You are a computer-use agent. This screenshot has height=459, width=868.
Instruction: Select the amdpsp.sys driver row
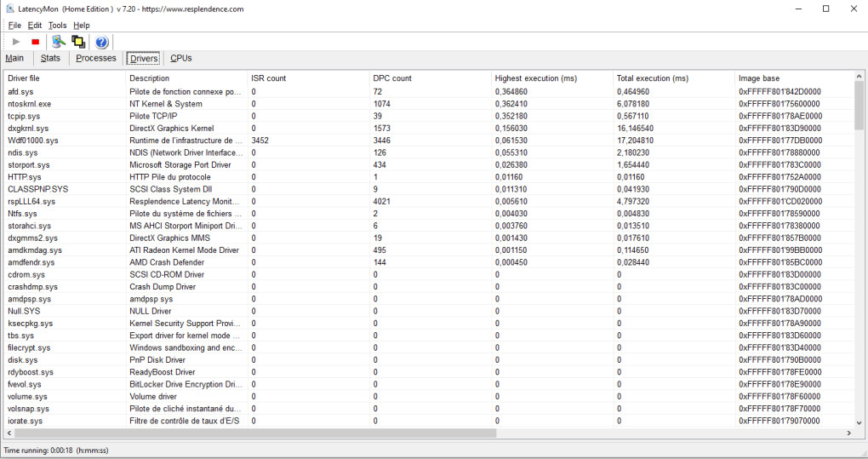(429, 299)
